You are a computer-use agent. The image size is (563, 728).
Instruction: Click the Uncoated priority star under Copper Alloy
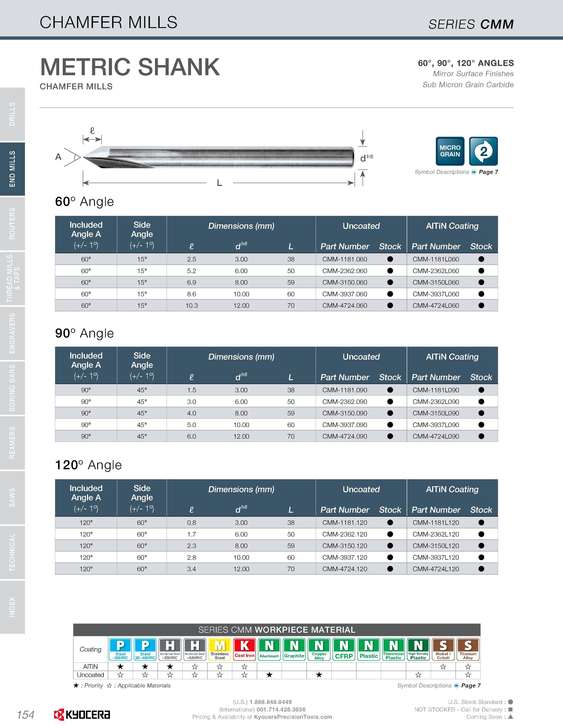(319, 675)
